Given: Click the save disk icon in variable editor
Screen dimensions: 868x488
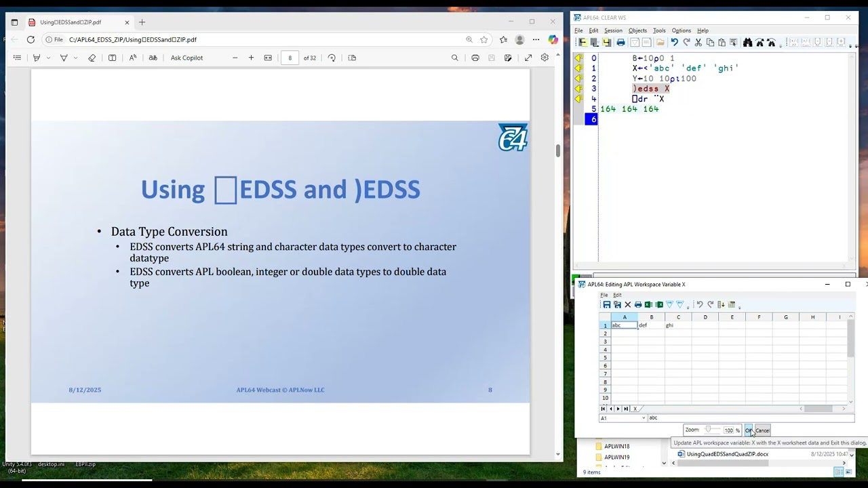Looking at the screenshot, I should (607, 305).
